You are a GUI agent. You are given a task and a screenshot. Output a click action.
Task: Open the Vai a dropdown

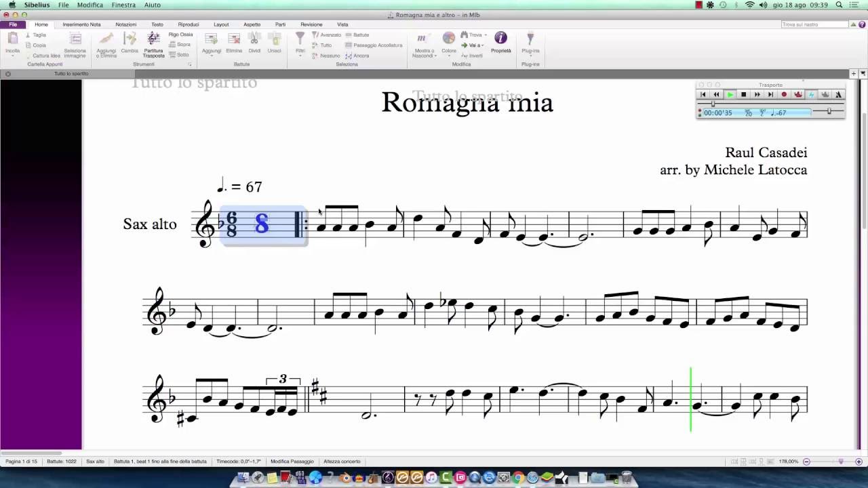click(x=473, y=45)
